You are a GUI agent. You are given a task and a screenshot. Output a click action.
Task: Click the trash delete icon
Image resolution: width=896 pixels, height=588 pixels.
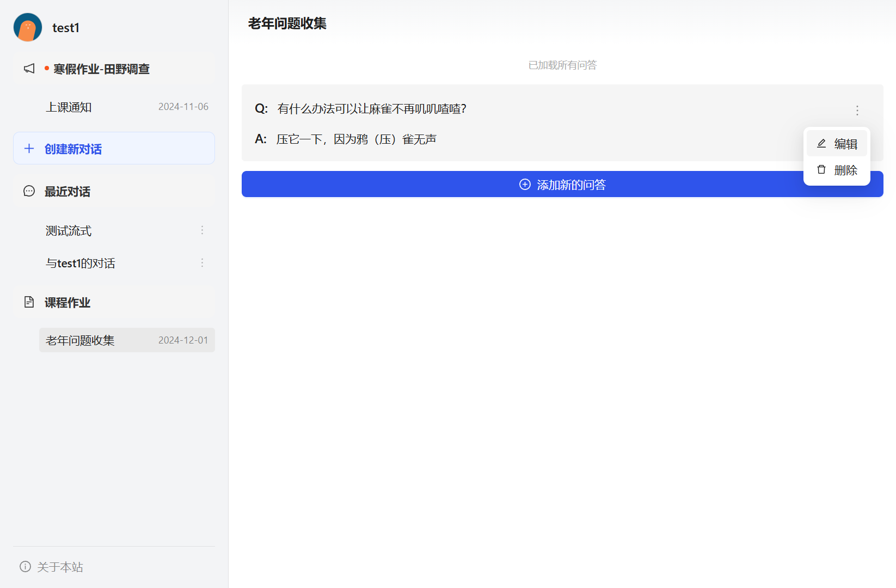821,169
